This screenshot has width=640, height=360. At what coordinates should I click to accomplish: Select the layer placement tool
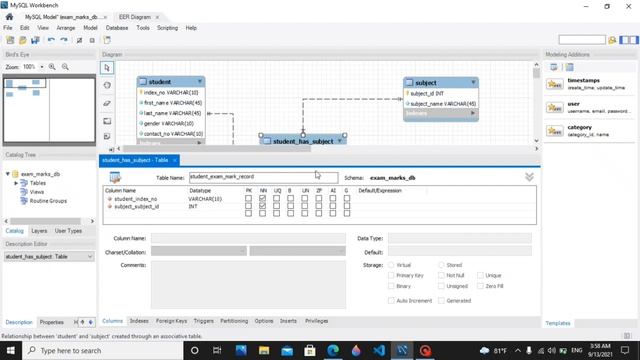pos(107,121)
